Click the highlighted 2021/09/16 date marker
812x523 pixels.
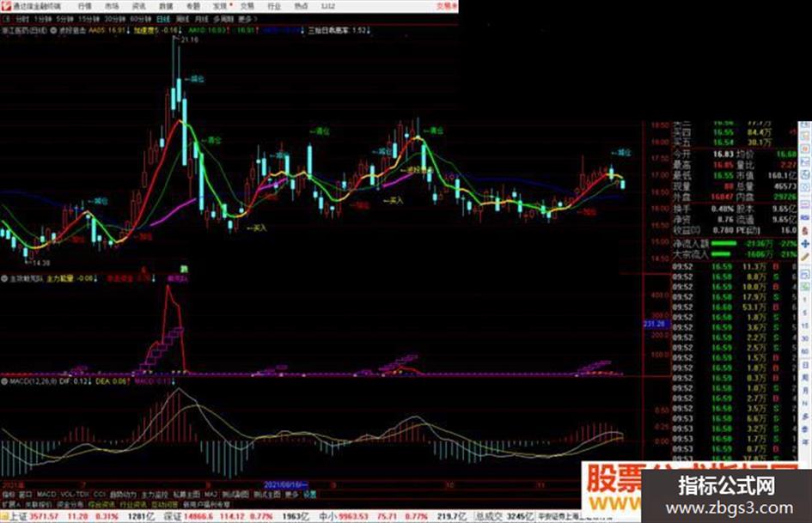point(286,485)
